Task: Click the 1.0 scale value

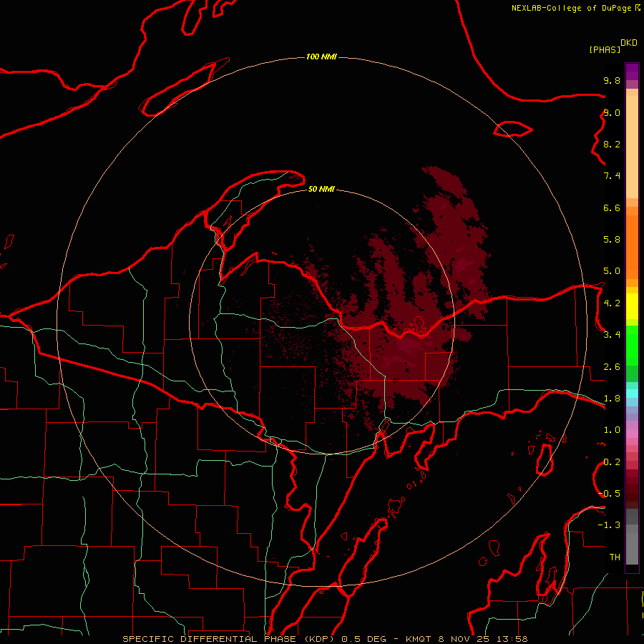Action: [612, 430]
